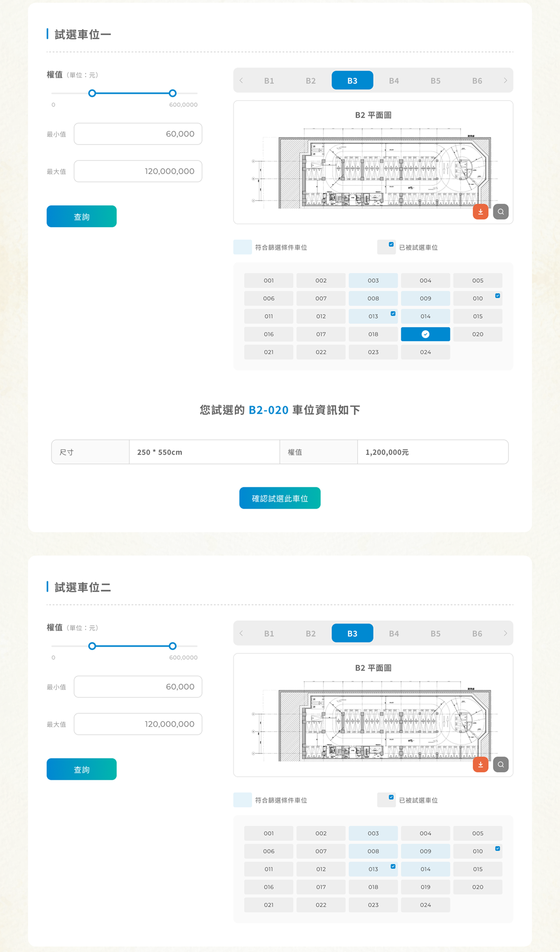Screen dimensions: 560x952
Task: Select checked slot 013 in section 二 grid
Action: [x=373, y=869]
